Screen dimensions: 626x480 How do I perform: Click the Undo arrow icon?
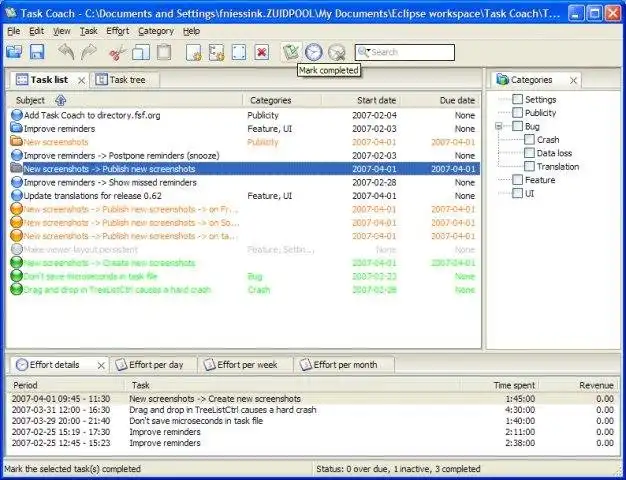click(x=66, y=52)
